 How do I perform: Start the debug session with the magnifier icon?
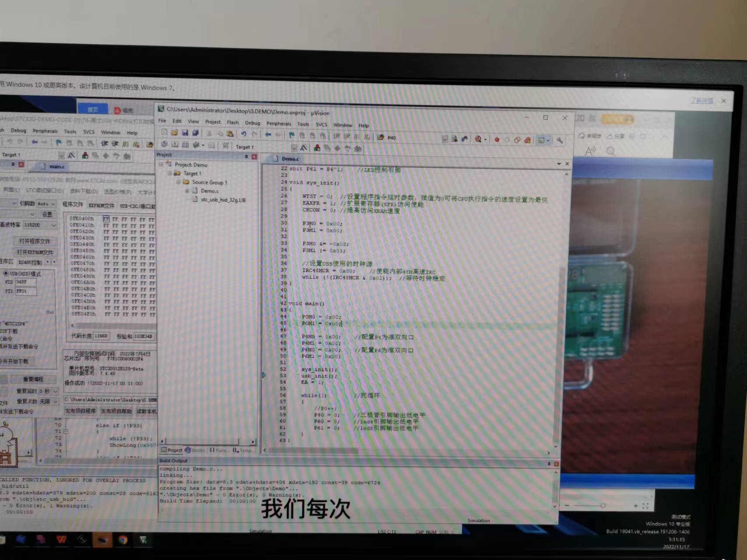[x=478, y=139]
